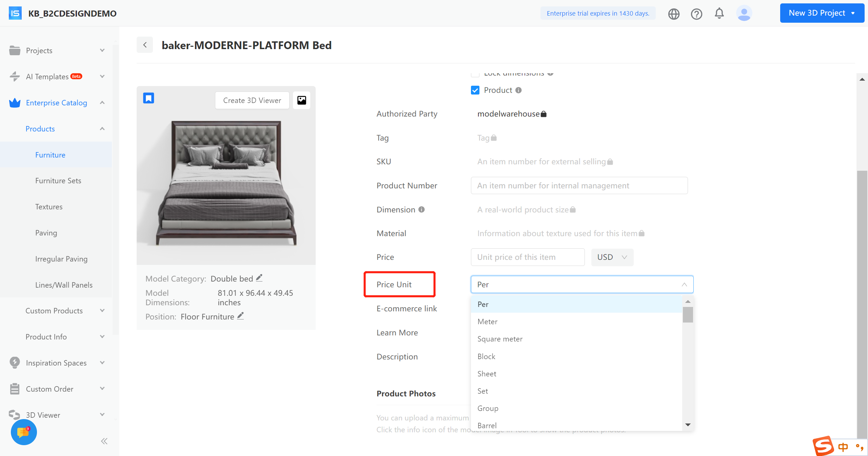Open the notifications bell

[719, 14]
